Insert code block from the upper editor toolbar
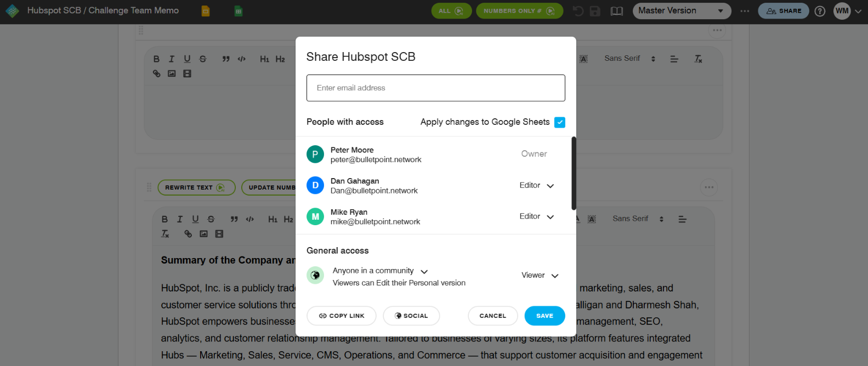 [x=241, y=59]
